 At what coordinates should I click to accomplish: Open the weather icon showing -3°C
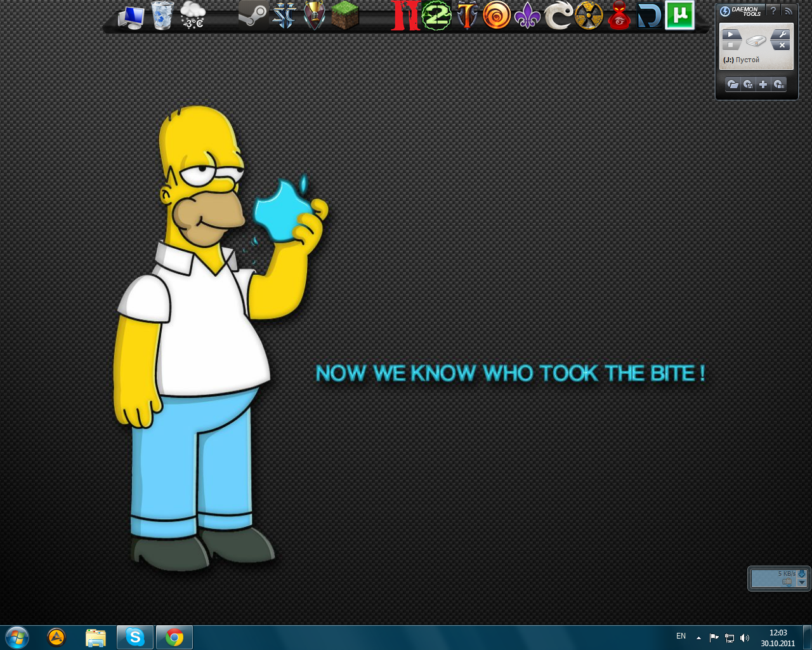193,16
